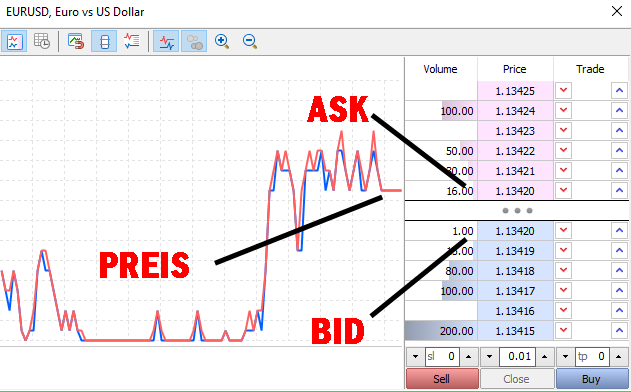
Task: Click the Volume column header
Action: [441, 69]
